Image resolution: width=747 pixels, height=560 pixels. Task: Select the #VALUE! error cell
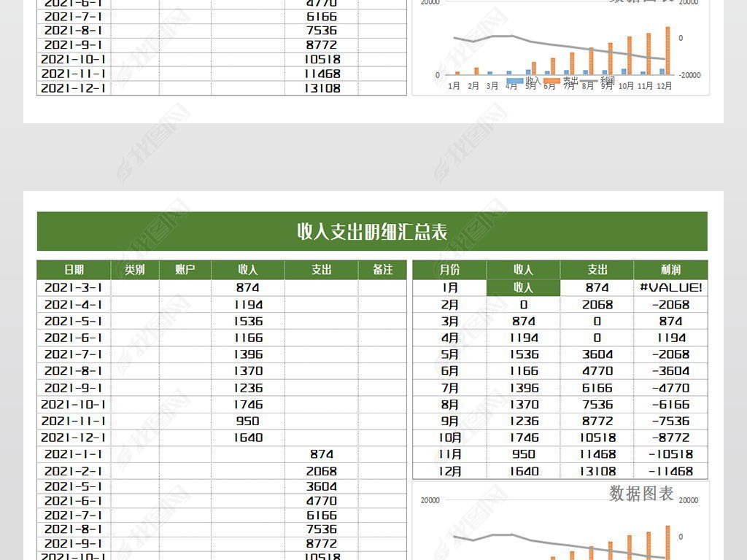(671, 287)
